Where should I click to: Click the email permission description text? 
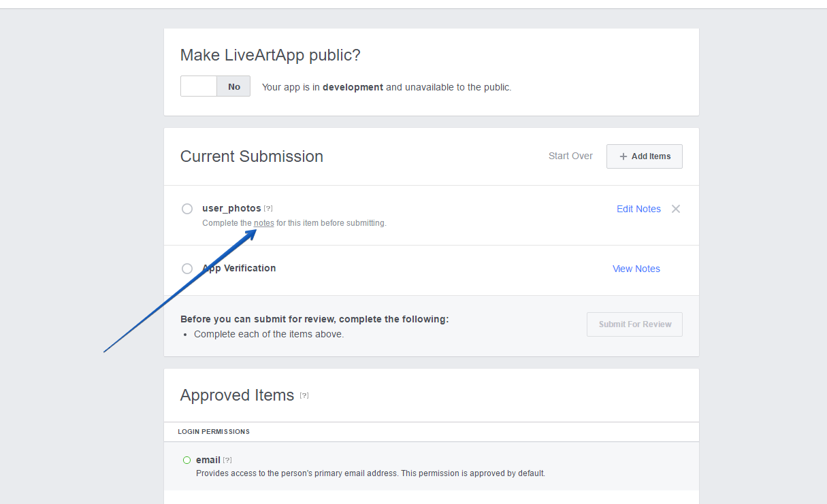pos(370,473)
